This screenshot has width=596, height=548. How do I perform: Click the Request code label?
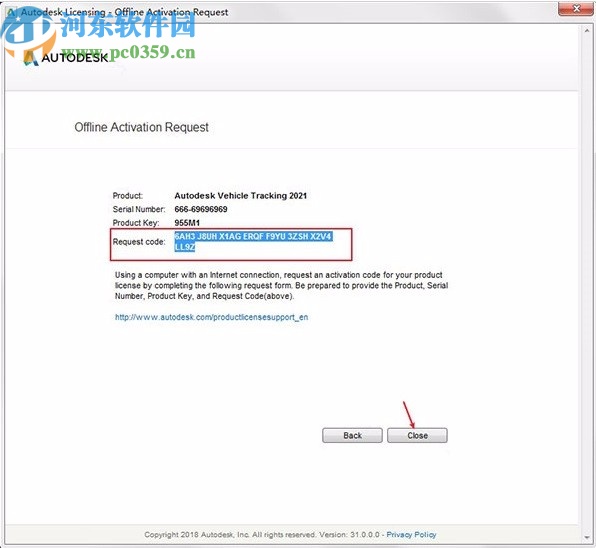coord(139,242)
